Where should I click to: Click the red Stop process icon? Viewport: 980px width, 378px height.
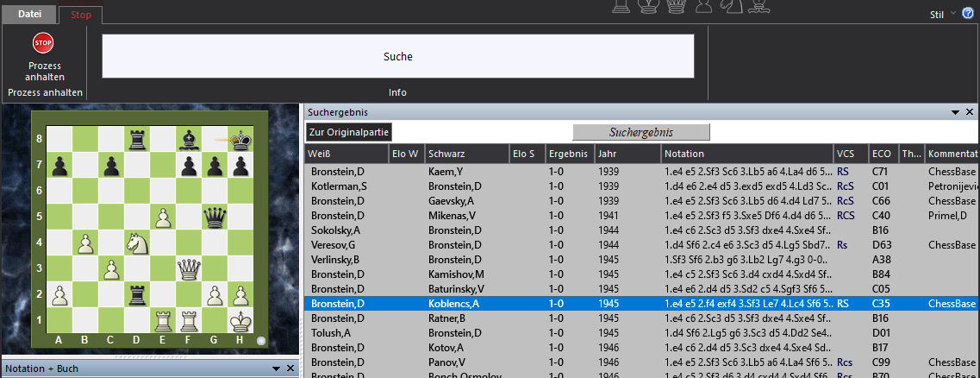click(x=43, y=42)
